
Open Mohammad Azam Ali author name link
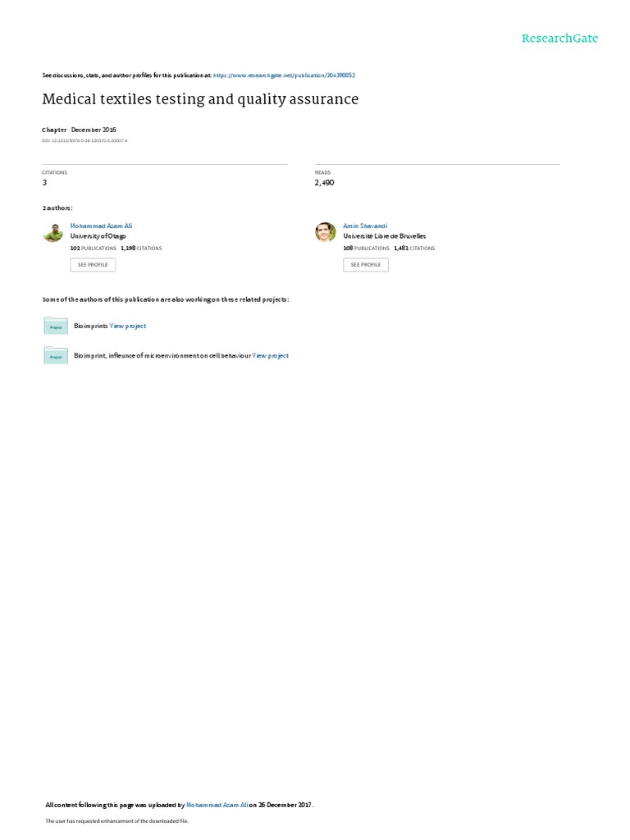point(101,226)
